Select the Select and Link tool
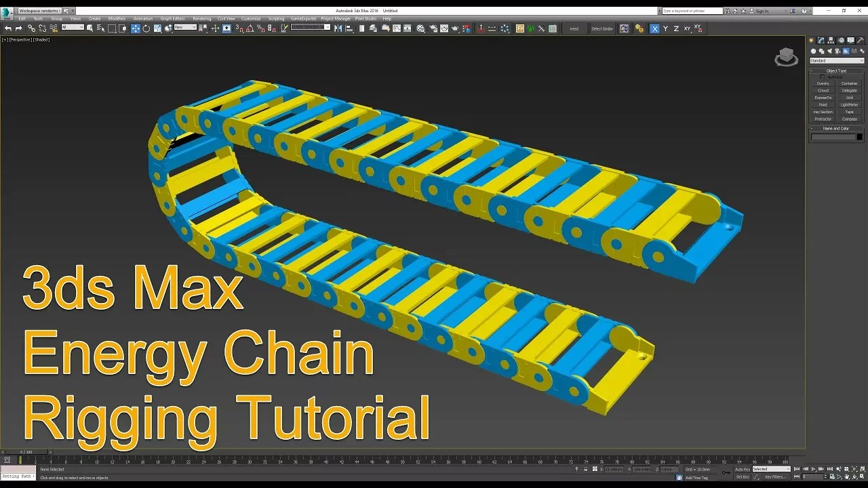Viewport: 868px width, 488px height. 31,28
